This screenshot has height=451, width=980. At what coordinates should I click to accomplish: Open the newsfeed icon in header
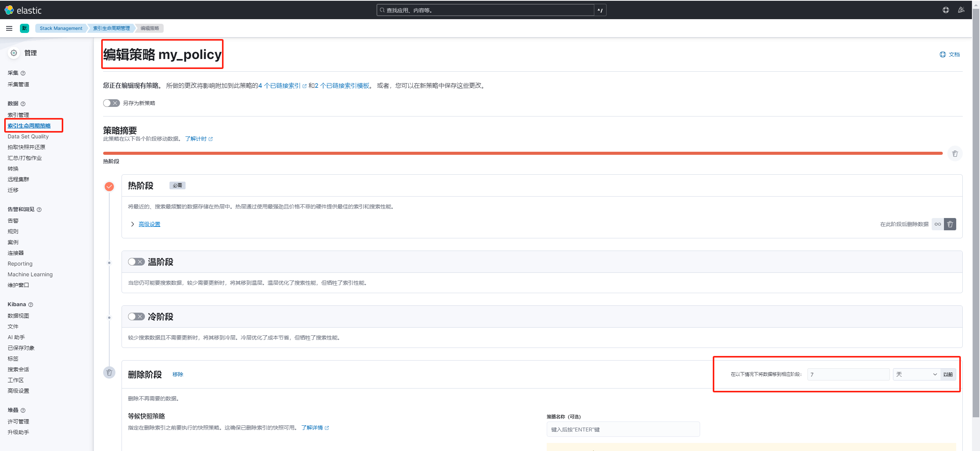point(961,10)
